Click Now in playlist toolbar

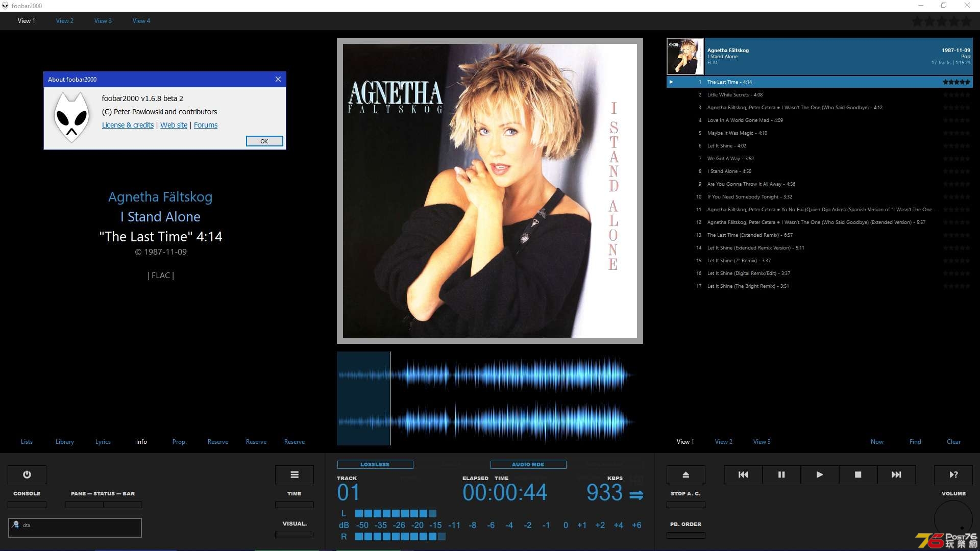pyautogui.click(x=877, y=442)
